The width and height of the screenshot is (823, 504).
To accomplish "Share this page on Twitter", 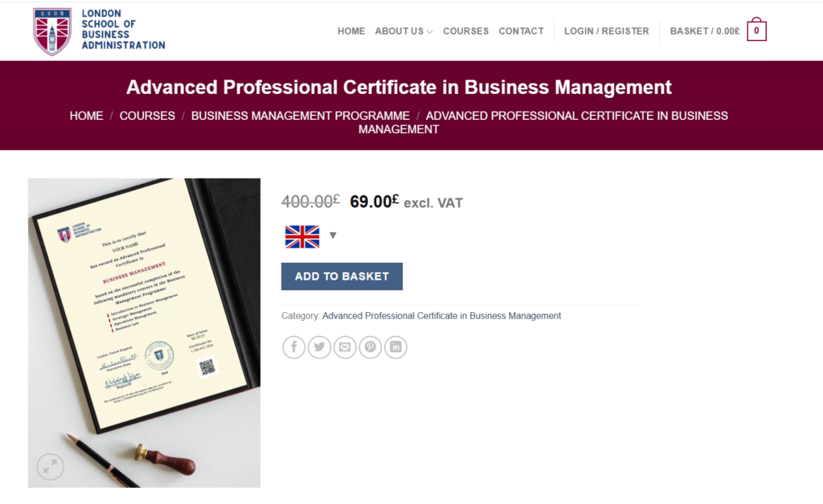I will 319,346.
